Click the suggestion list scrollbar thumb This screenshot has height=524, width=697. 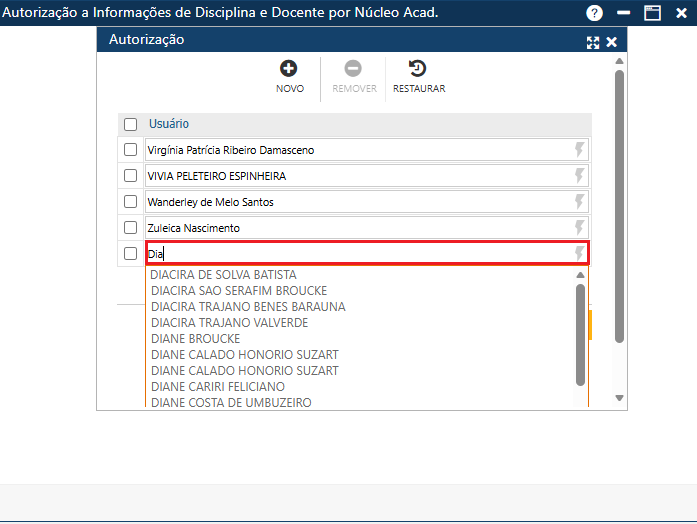point(580,334)
